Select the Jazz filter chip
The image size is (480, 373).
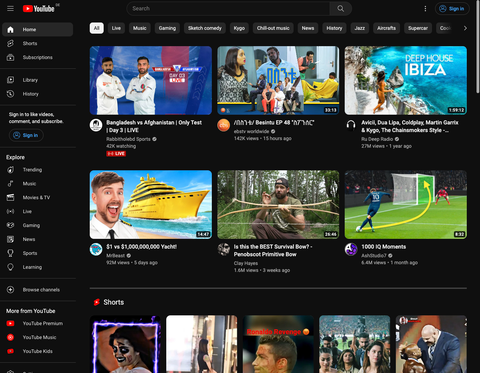click(360, 28)
